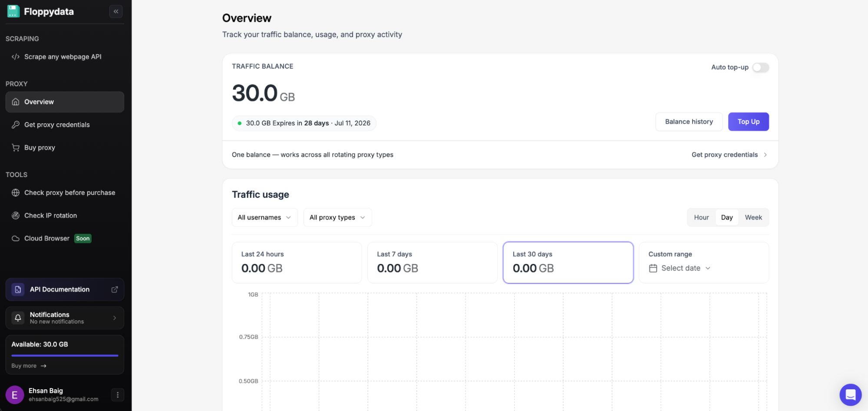Click the 0.75GB axis label
This screenshot has width=868, height=411.
click(x=248, y=337)
